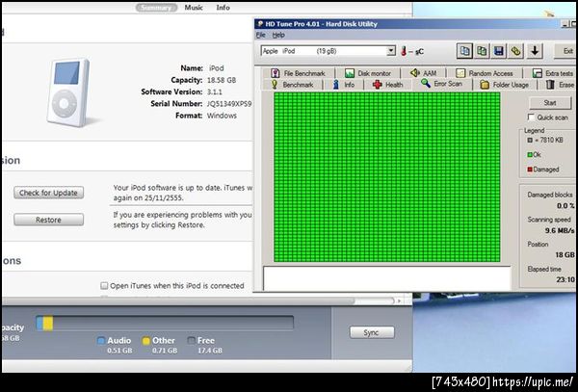The height and width of the screenshot is (392, 578).
Task: Switch to the Health tab
Action: coord(388,85)
